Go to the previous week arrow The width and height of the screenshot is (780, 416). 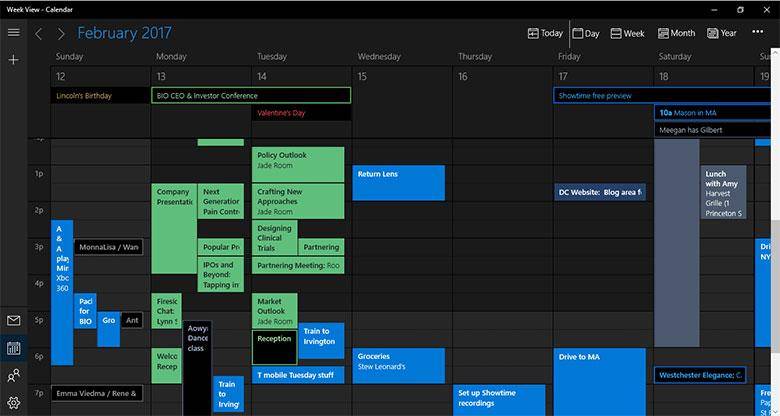tap(38, 33)
